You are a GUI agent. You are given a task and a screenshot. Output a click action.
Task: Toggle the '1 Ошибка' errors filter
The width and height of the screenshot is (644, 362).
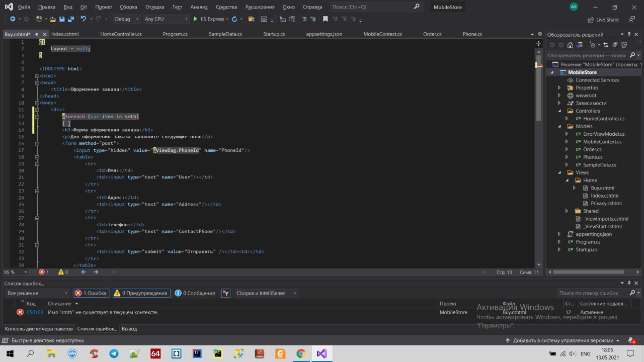pyautogui.click(x=91, y=293)
